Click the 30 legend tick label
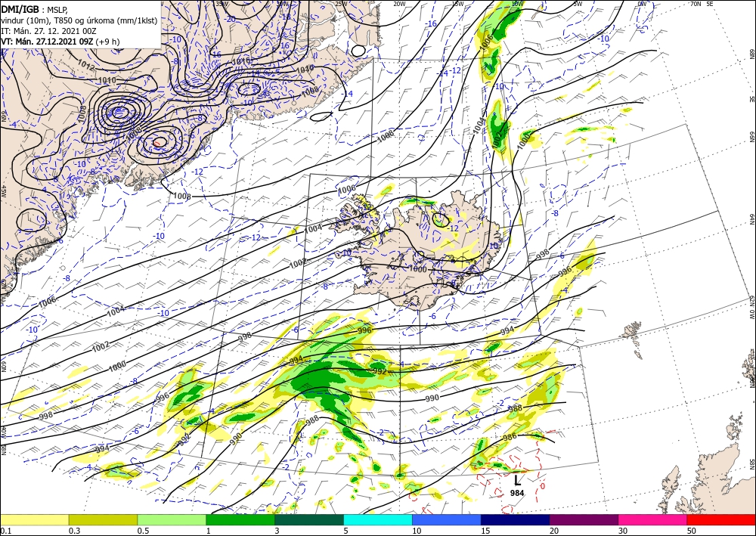756x536 pixels. pyautogui.click(x=623, y=531)
